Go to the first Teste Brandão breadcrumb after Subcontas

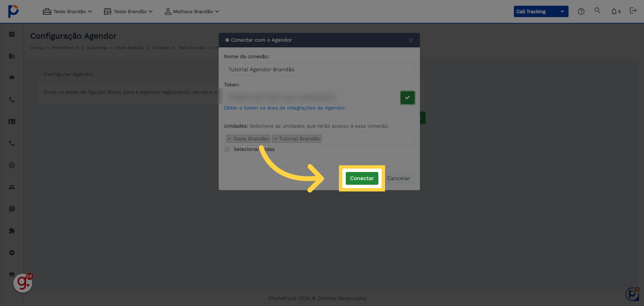pyautogui.click(x=130, y=48)
